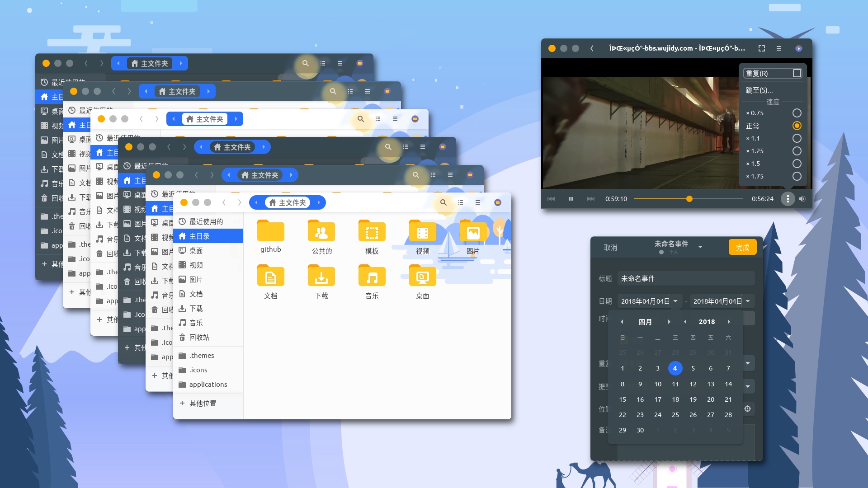Click path bar left arrow in front window
This screenshot has width=868, height=488.
click(256, 202)
